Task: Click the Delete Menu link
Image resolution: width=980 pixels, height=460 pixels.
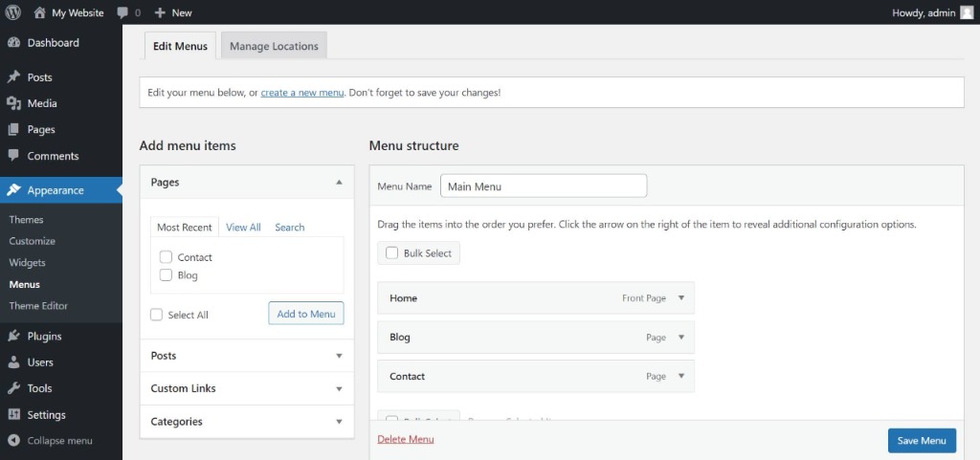Action: 406,439
